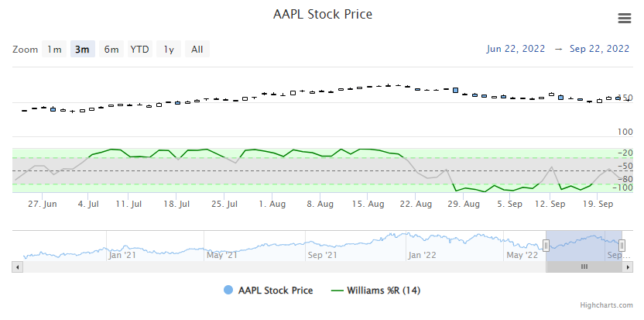Open the chart context hamburger menu
The image size is (644, 320).
(624, 19)
